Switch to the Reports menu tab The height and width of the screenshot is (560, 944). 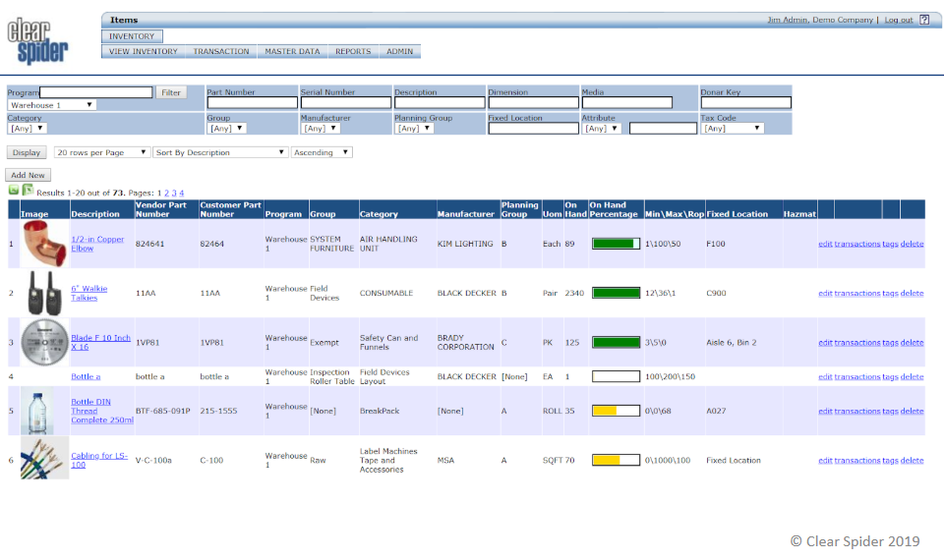pos(353,51)
